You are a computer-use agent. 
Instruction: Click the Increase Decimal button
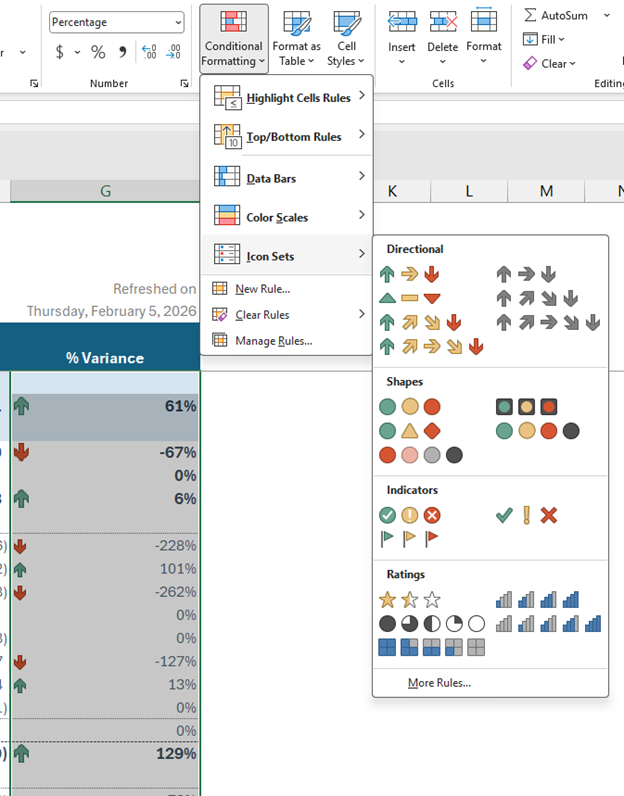click(149, 52)
